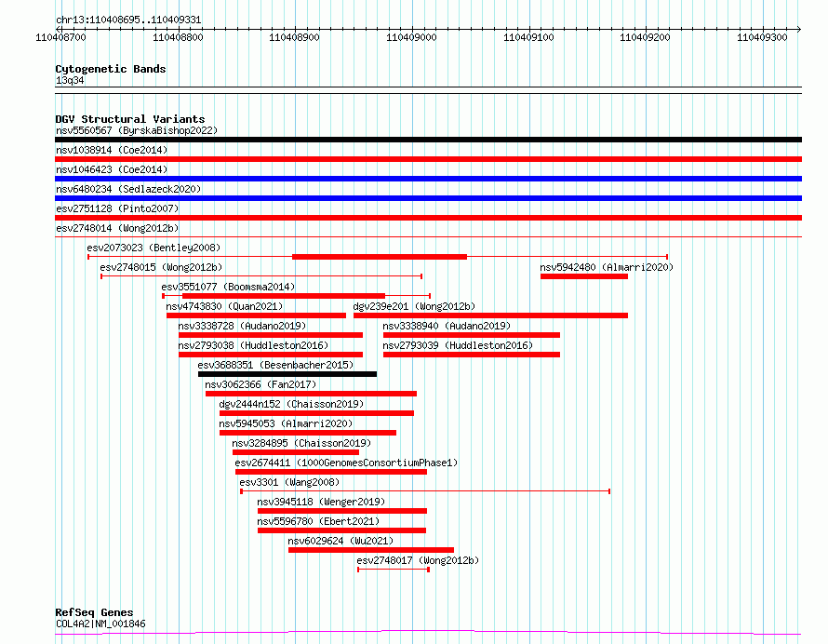828x644 pixels.
Task: Click dgv2444n152 (Chaisson2019) label
Action: (x=291, y=404)
